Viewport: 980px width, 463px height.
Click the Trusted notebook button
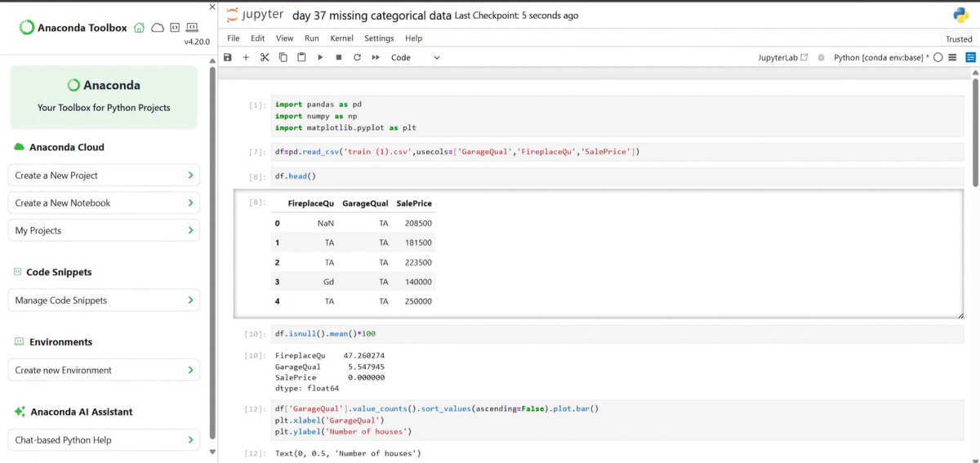[x=959, y=39]
